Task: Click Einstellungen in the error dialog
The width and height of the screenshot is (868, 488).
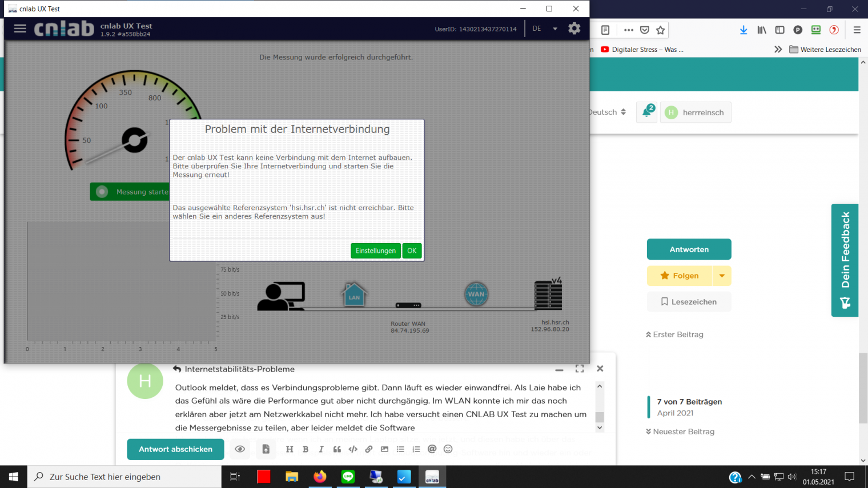Action: (x=375, y=251)
